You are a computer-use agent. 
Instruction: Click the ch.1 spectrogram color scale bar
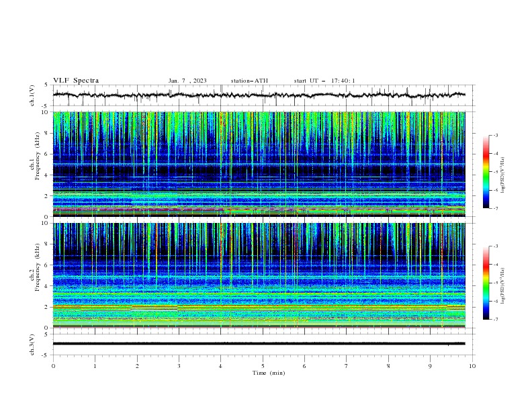[x=486, y=172]
